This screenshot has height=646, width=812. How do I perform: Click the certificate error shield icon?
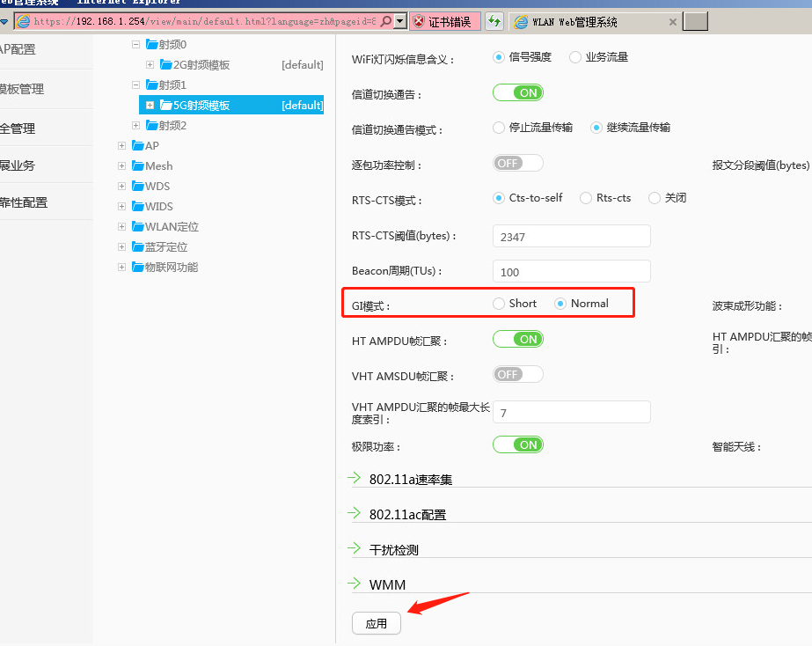[419, 22]
